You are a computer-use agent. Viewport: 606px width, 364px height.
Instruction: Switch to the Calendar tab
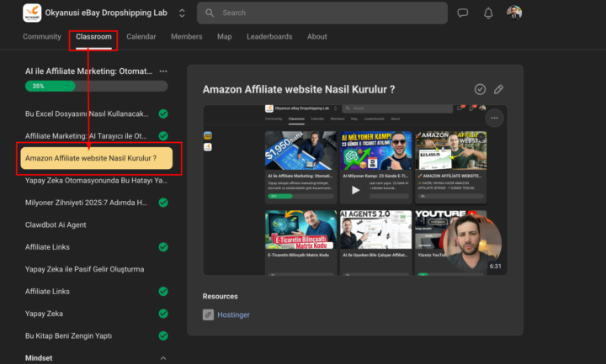[141, 37]
